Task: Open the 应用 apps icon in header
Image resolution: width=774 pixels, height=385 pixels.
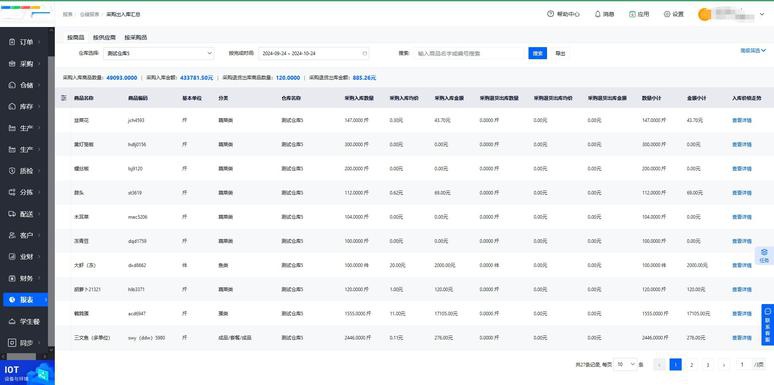Action: [632, 14]
